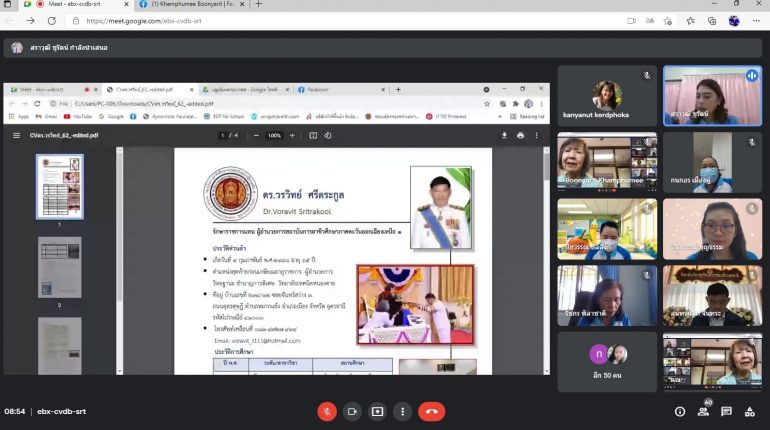The image size is (770, 430).
Task: Click the meet.google.com address bar
Action: tap(300, 20)
